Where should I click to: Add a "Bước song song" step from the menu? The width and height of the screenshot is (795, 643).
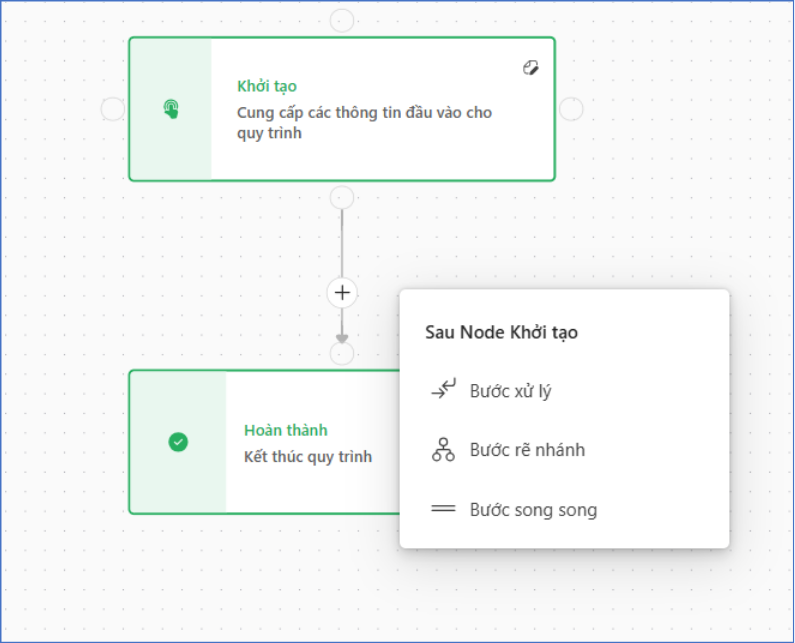tap(533, 510)
